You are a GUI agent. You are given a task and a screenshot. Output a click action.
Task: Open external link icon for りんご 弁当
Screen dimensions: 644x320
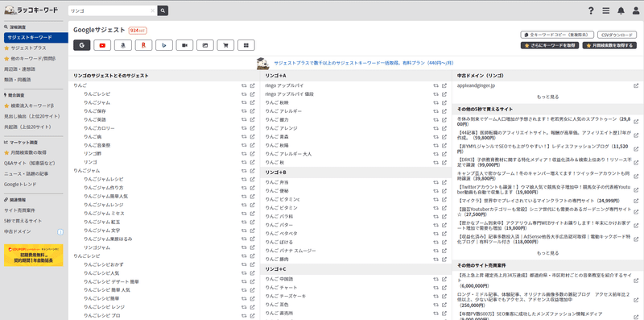(444, 182)
